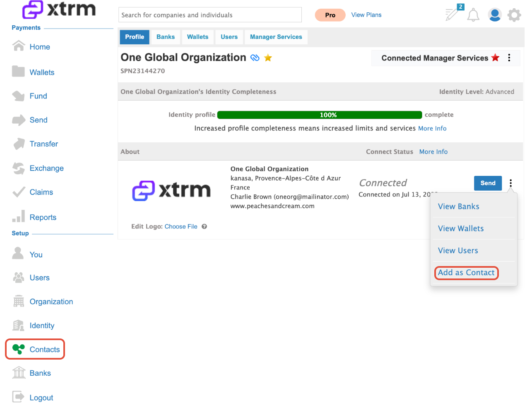Click Logout in the sidebar

(41, 398)
